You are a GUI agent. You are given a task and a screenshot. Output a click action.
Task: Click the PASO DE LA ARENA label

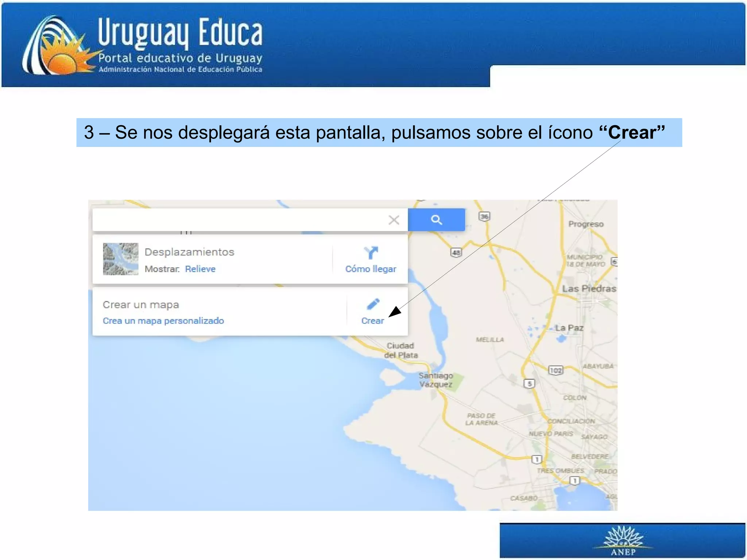(x=481, y=419)
